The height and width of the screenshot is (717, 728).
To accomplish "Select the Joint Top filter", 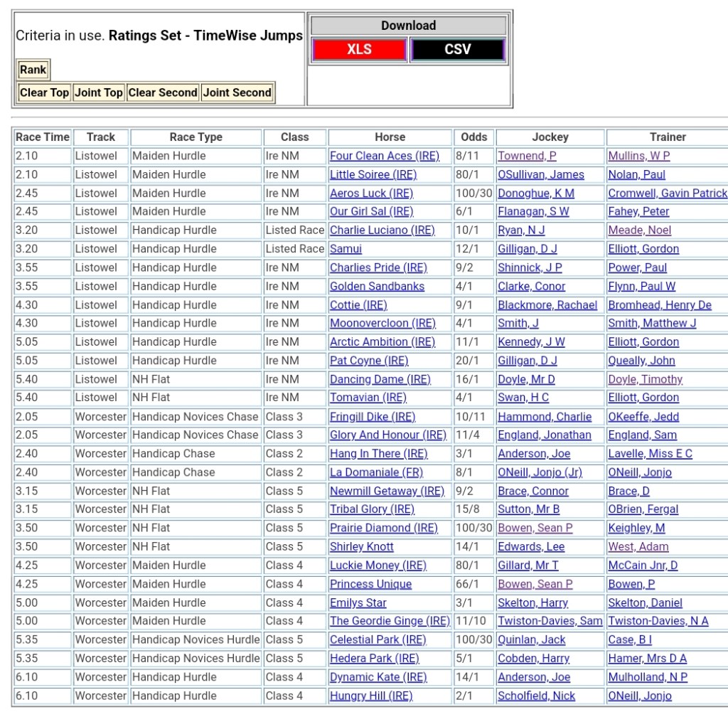I will point(99,92).
